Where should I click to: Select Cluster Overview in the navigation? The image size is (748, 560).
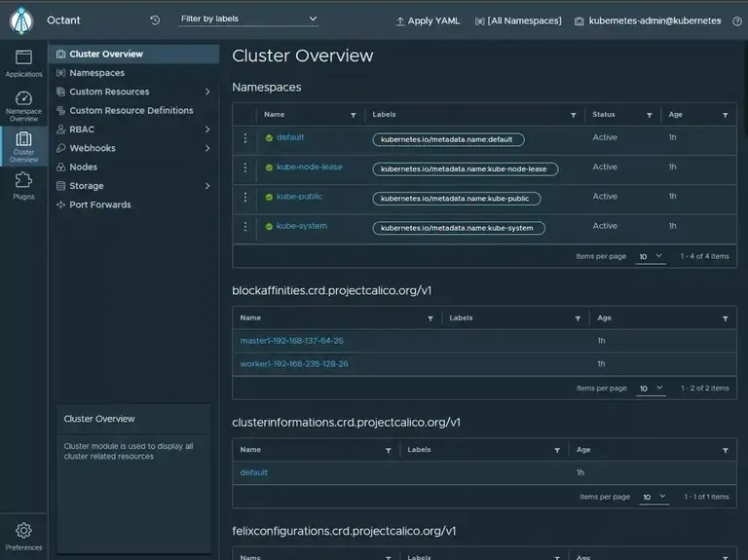pyautogui.click(x=133, y=54)
